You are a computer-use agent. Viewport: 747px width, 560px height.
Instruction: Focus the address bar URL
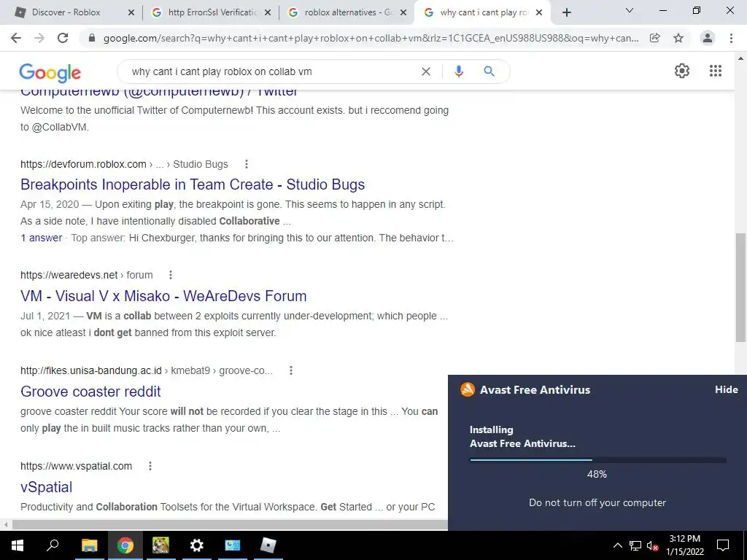(x=371, y=38)
